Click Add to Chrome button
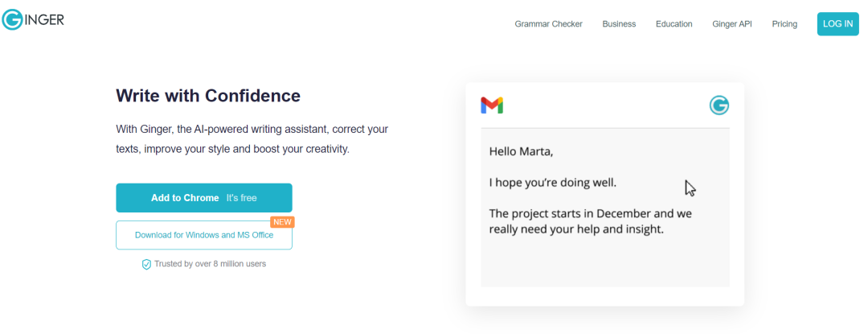The height and width of the screenshot is (334, 868). 204,198
